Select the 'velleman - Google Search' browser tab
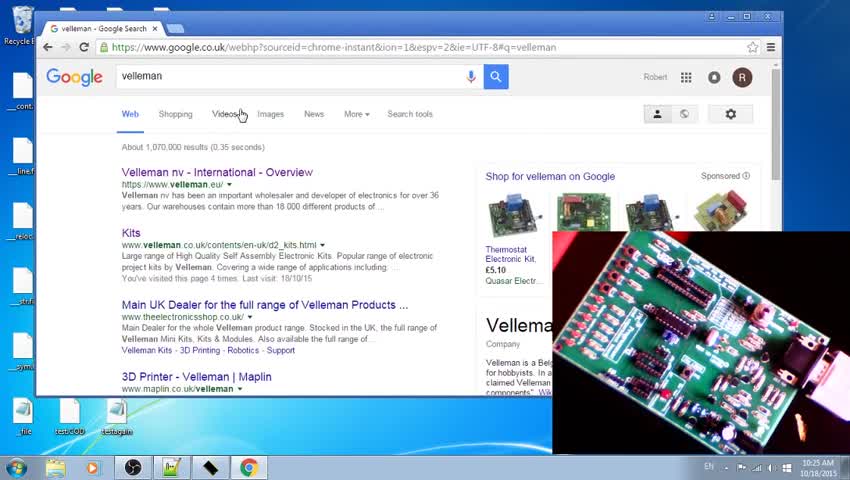The width and height of the screenshot is (850, 480). pos(103,29)
